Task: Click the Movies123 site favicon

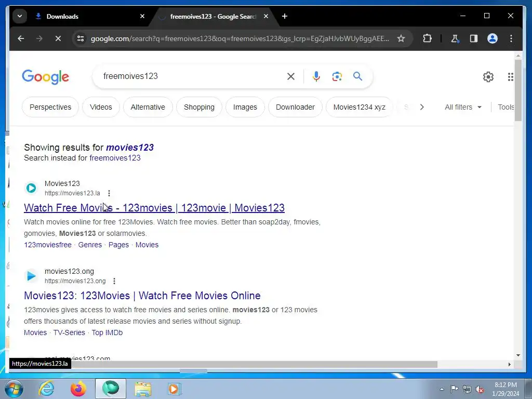Action: (x=31, y=188)
